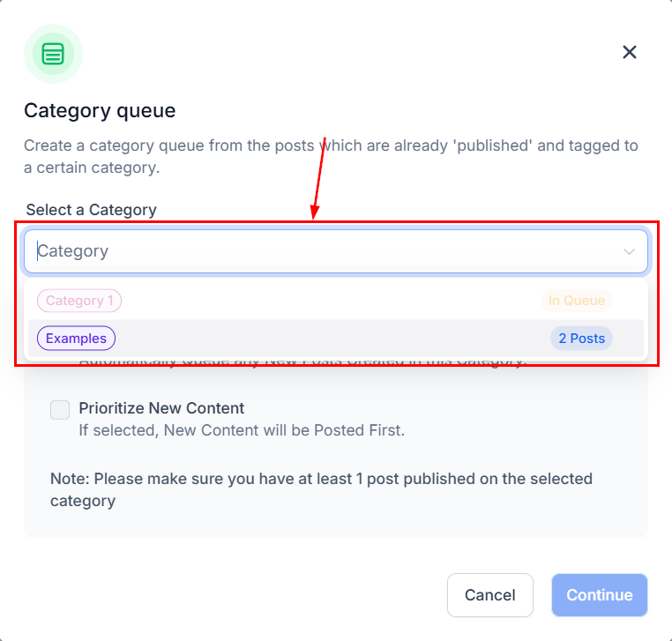The image size is (672, 641).
Task: Click the Prioritize New Content label
Action: click(x=161, y=408)
